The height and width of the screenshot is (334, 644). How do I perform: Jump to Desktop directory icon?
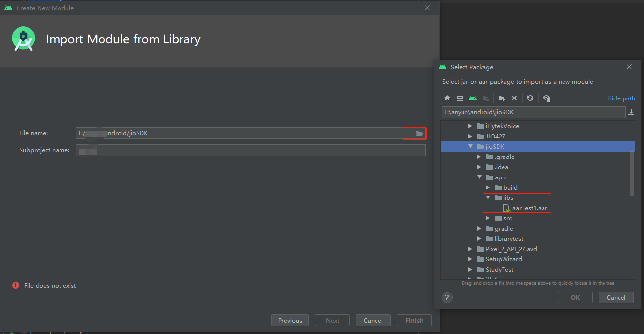coord(460,98)
